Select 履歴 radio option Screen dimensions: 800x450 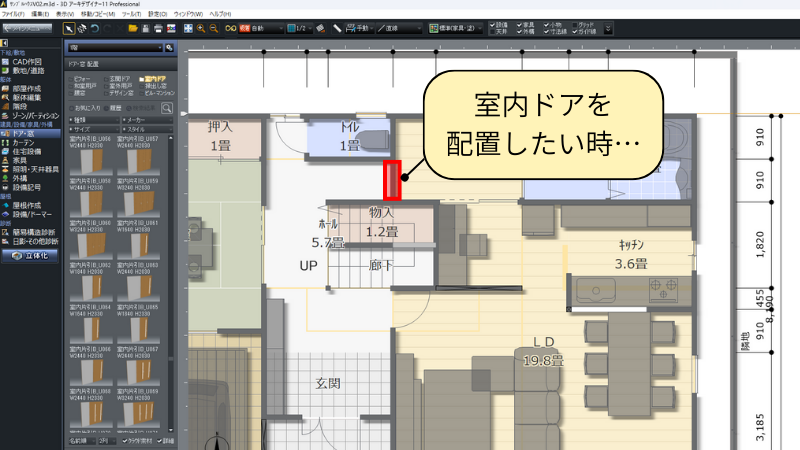(x=113, y=108)
